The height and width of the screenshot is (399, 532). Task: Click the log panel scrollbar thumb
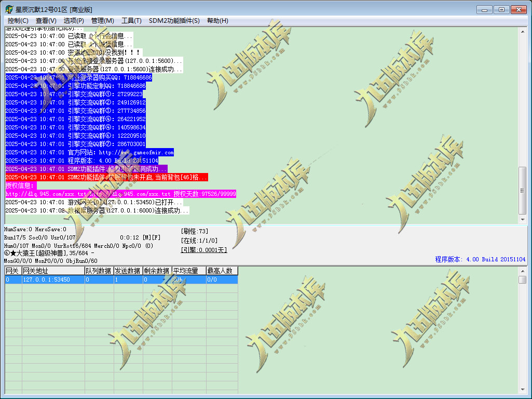point(523,190)
